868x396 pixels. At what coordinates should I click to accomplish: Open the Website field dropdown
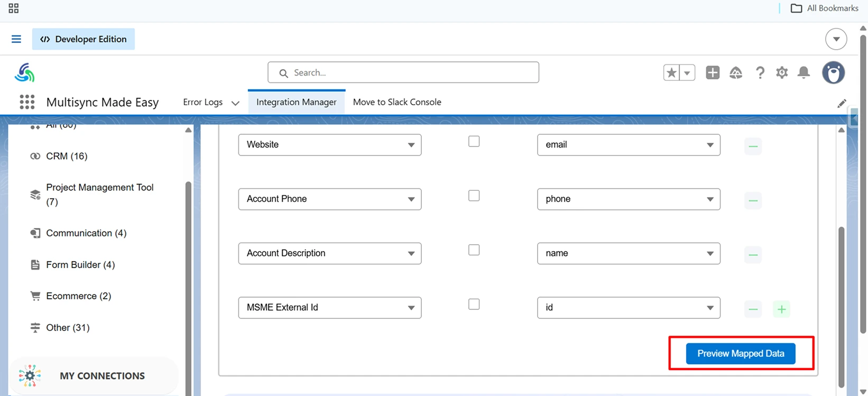330,145
